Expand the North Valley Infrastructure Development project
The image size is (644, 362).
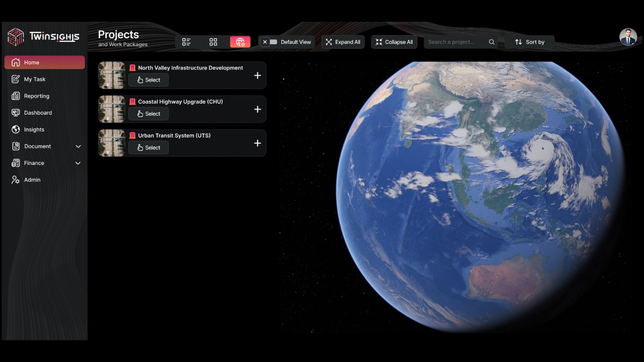pyautogui.click(x=258, y=76)
